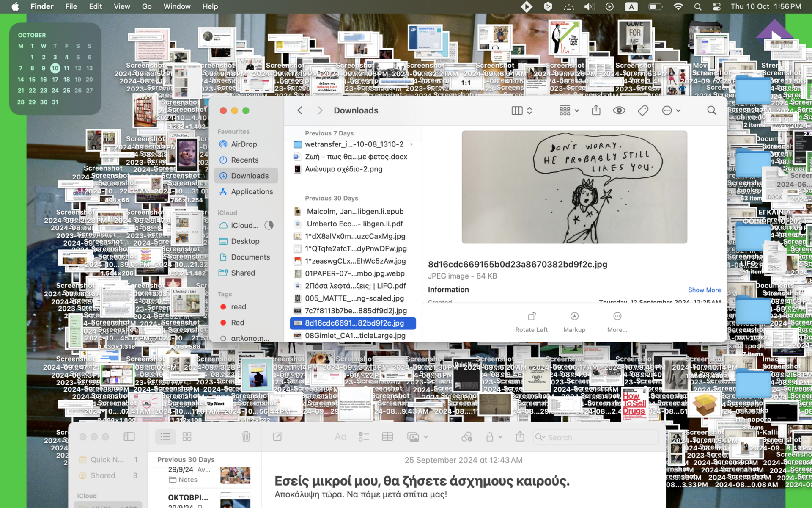
Task: Switch Notes to list view
Action: tap(165, 436)
